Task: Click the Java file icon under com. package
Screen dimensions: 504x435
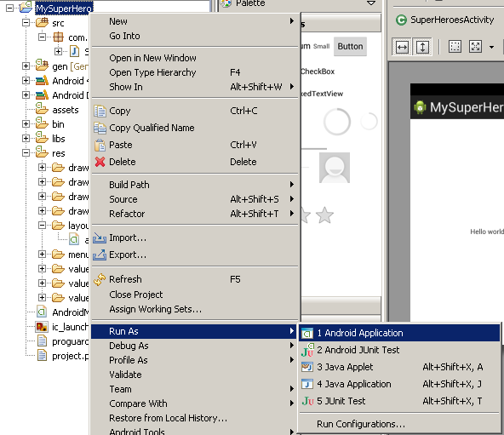Action: point(75,51)
